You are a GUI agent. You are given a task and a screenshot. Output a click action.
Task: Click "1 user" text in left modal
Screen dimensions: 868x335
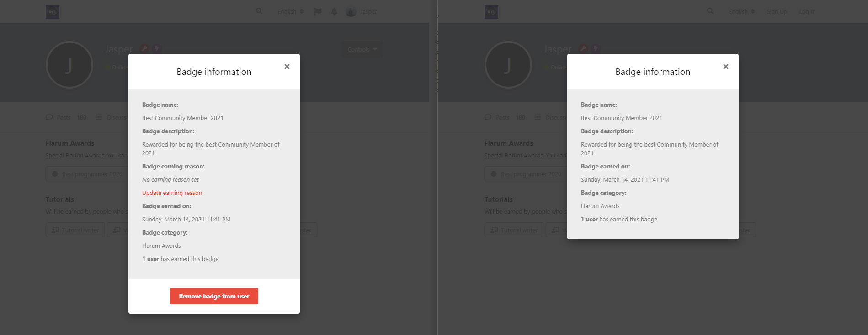[150, 259]
